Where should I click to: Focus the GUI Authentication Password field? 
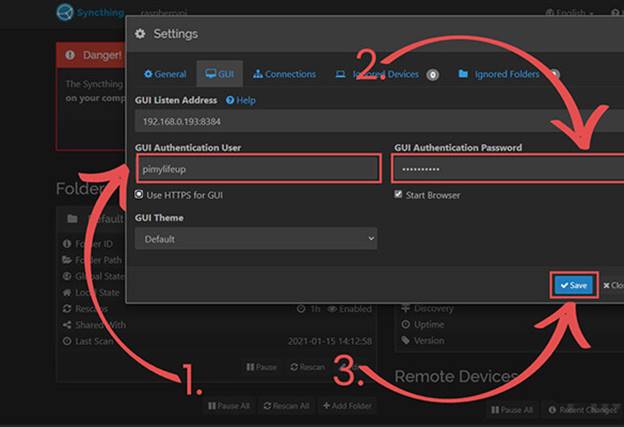pos(509,169)
